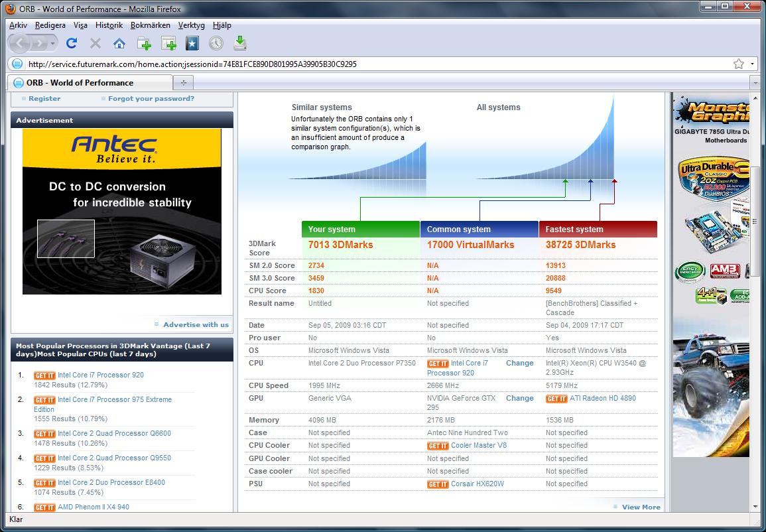Reload the page with the blue refresh icon
Screen dimensions: 766x532
72,44
